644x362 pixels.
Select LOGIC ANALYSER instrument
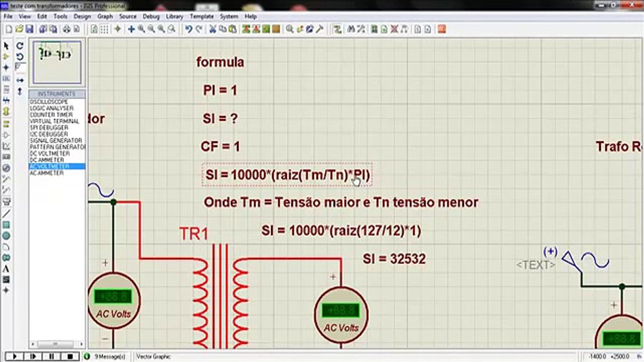[x=57, y=108]
